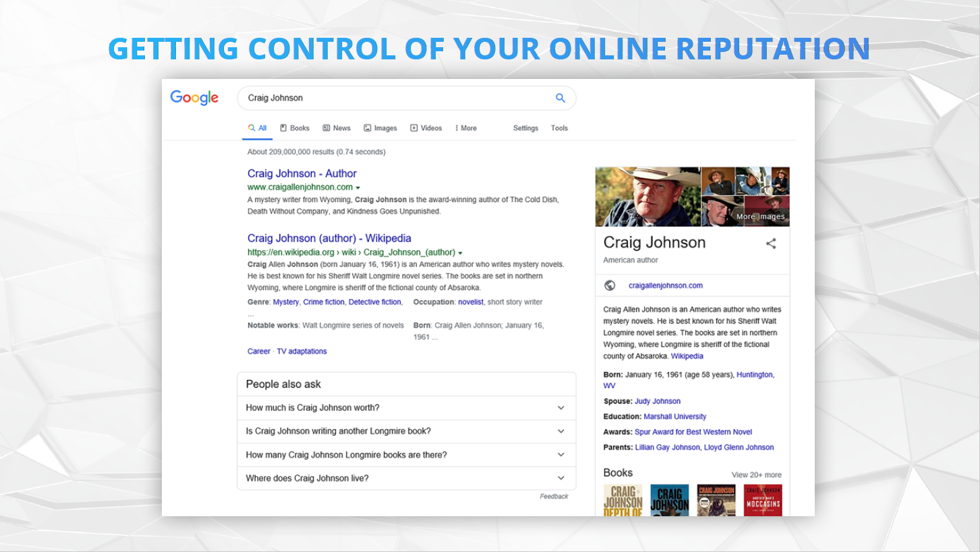This screenshot has height=552, width=980.
Task: Follow the Mystery genre link
Action: click(x=286, y=302)
